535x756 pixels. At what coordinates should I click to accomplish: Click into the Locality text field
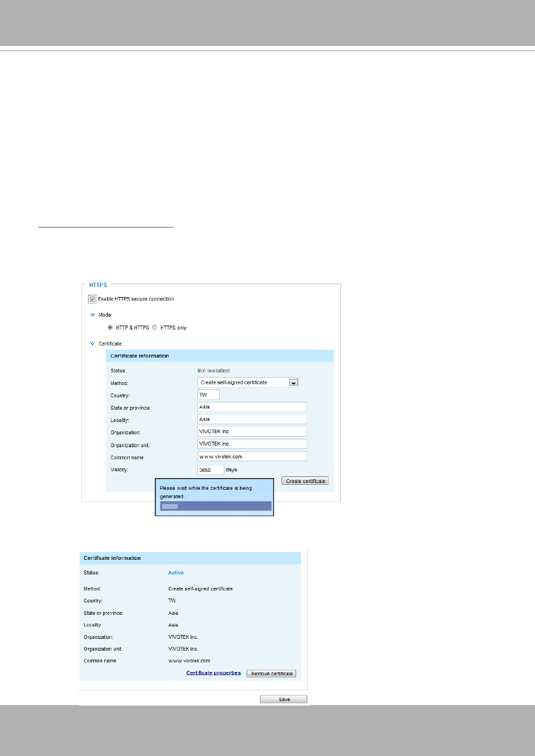[252, 419]
